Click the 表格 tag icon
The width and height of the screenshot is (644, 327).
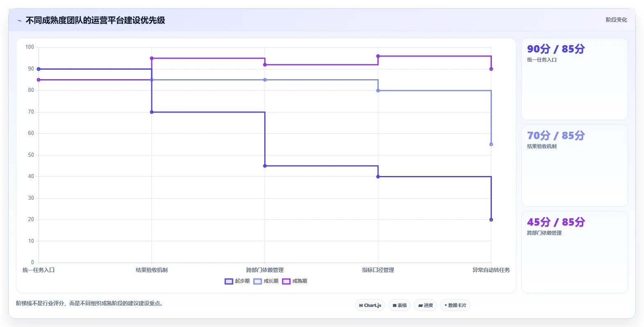(x=395, y=306)
